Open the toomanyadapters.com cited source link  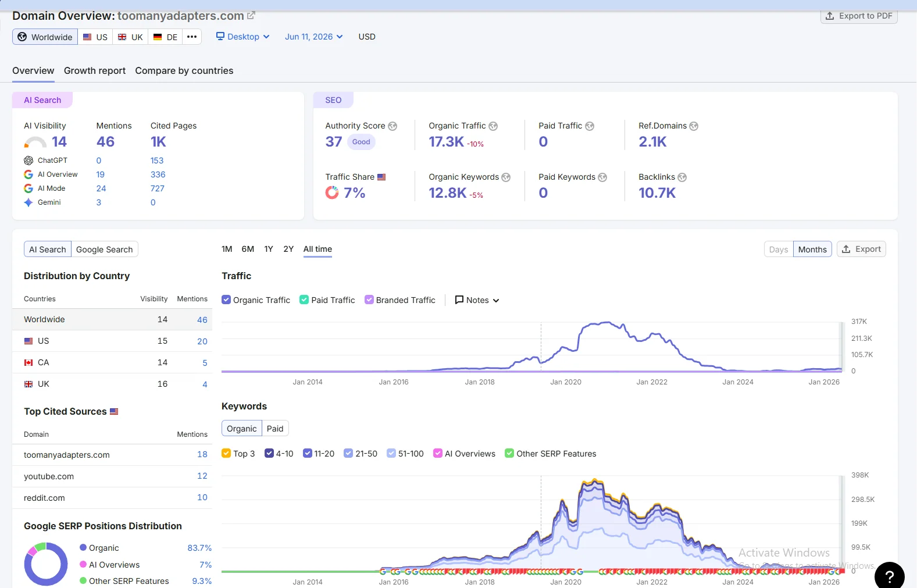67,455
